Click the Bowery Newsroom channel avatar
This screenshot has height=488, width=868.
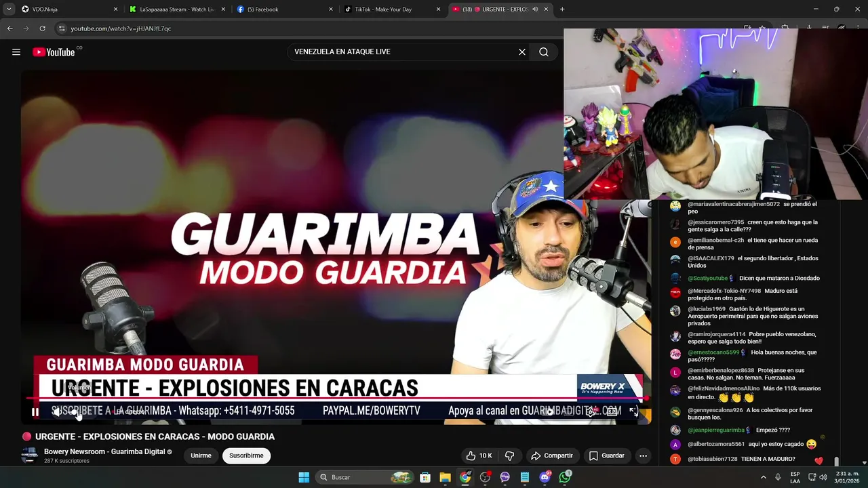pos(28,455)
